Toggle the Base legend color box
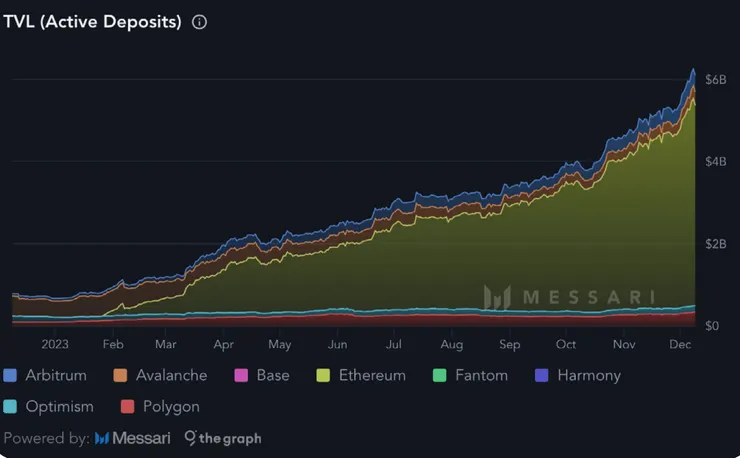Viewport: 740px width, 458px height. 240,376
